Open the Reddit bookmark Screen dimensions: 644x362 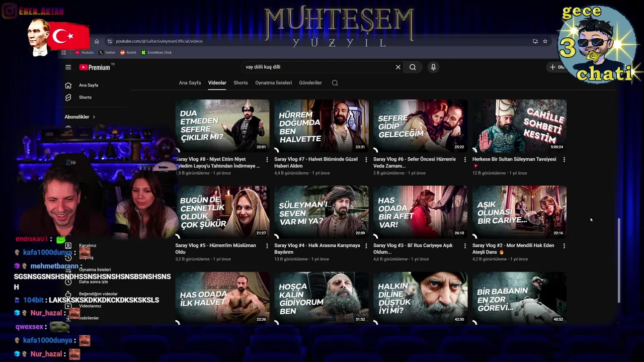click(x=128, y=52)
